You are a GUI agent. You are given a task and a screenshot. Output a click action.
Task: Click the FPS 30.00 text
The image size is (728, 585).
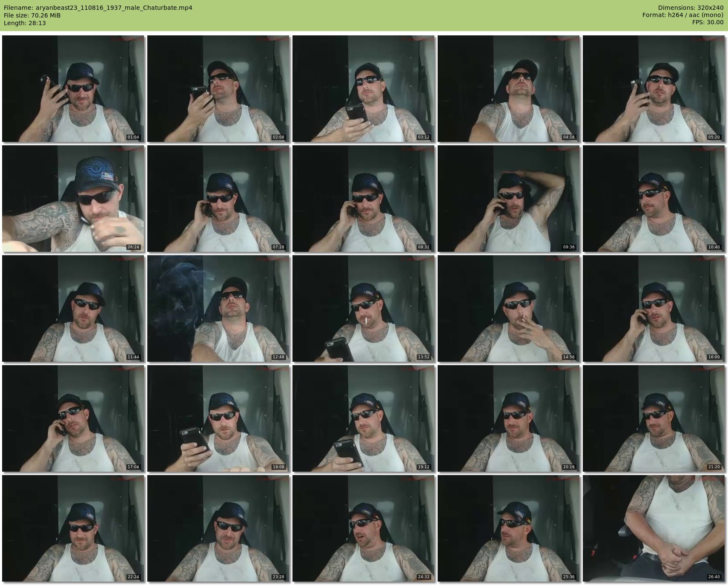(708, 22)
